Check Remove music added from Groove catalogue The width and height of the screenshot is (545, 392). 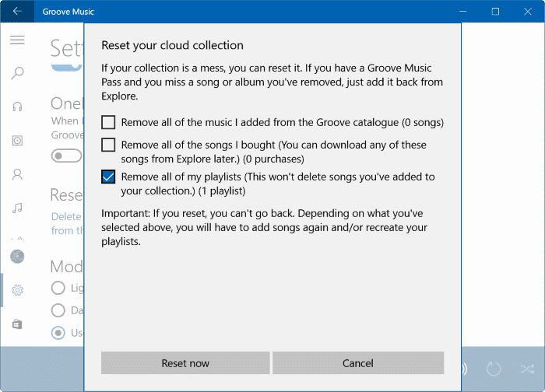coord(108,122)
